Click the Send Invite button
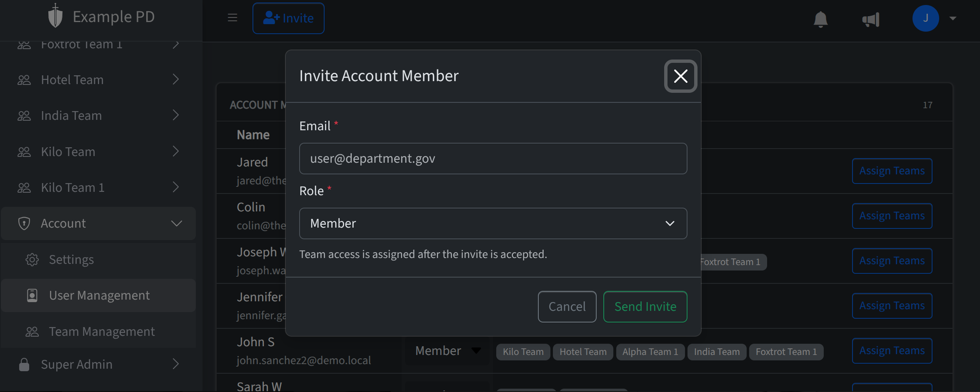The width and height of the screenshot is (980, 392). 645,306
